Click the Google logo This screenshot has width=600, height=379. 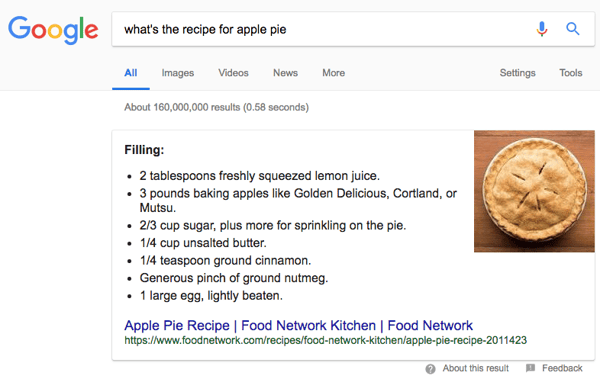tap(53, 29)
